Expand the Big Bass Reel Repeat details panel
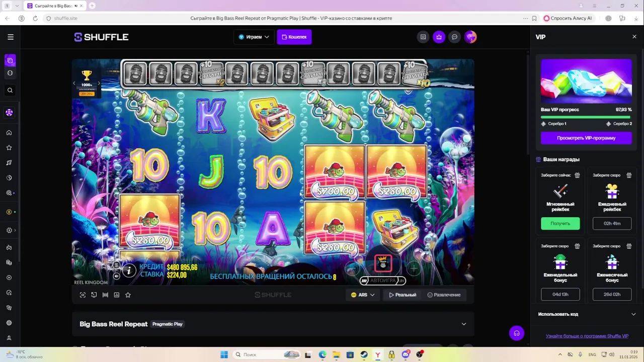The height and width of the screenshot is (362, 644). 464,324
